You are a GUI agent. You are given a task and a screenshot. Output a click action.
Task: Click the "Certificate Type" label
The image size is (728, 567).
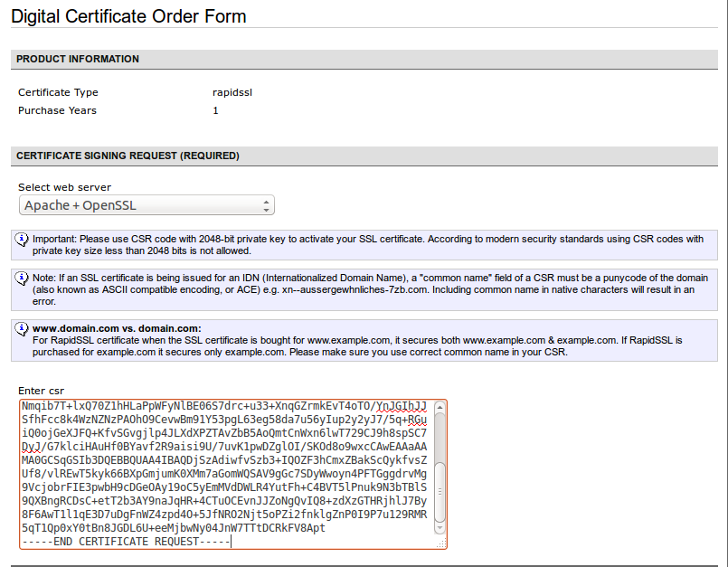58,92
